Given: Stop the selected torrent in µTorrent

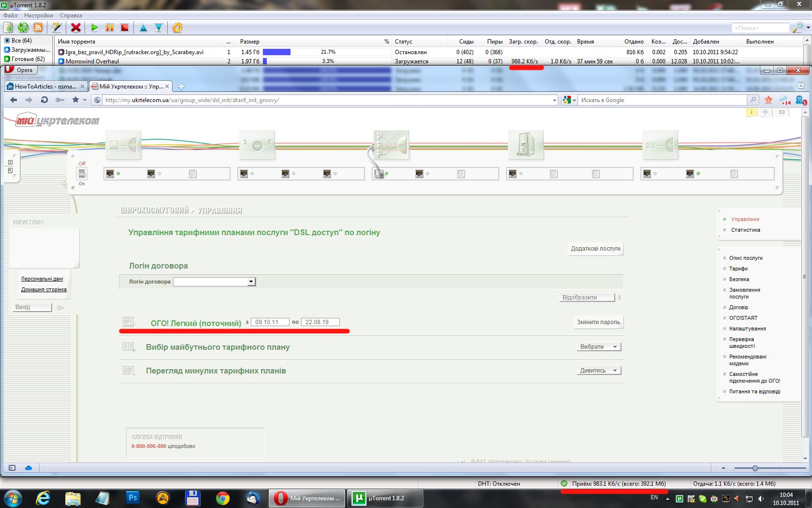Looking at the screenshot, I should (125, 28).
